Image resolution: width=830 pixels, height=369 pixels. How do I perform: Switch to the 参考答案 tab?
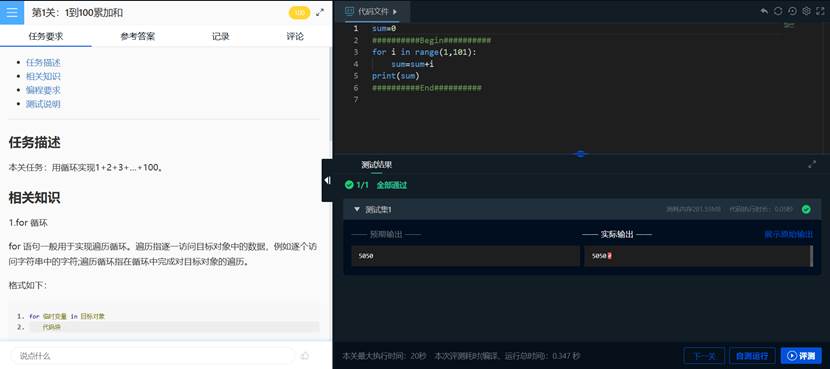coord(137,36)
